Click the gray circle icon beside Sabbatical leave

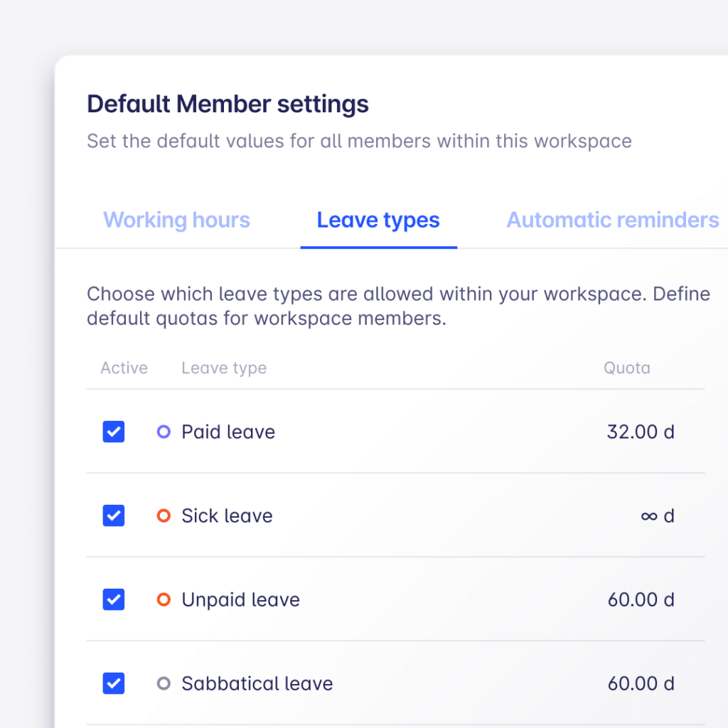[x=164, y=683]
